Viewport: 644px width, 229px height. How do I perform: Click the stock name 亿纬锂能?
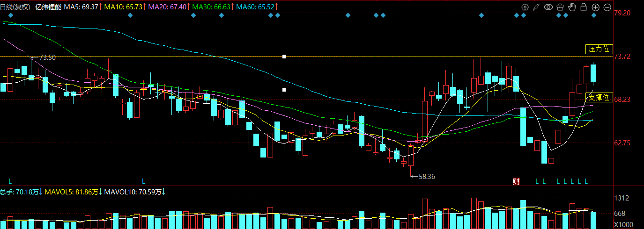click(x=49, y=7)
